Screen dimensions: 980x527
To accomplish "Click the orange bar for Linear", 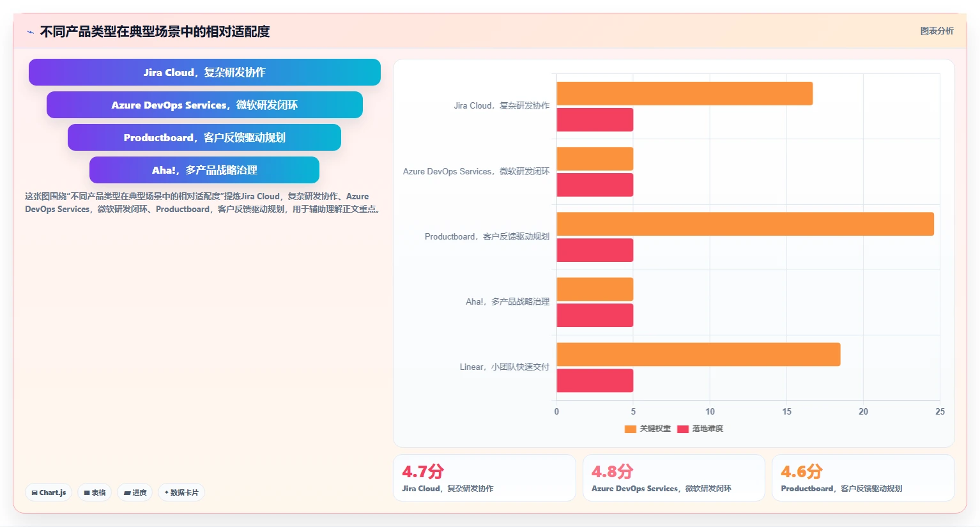I will 698,355.
